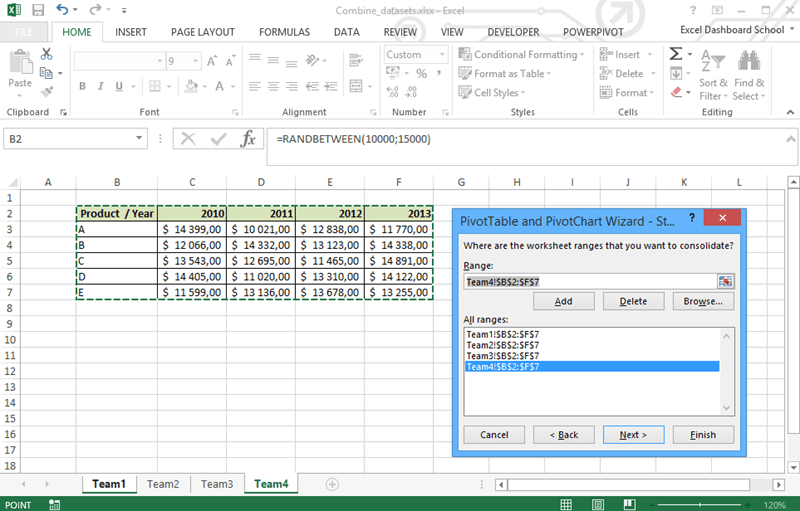Click the Format Painter brush icon
The height and width of the screenshot is (511, 800).
pyautogui.click(x=46, y=92)
